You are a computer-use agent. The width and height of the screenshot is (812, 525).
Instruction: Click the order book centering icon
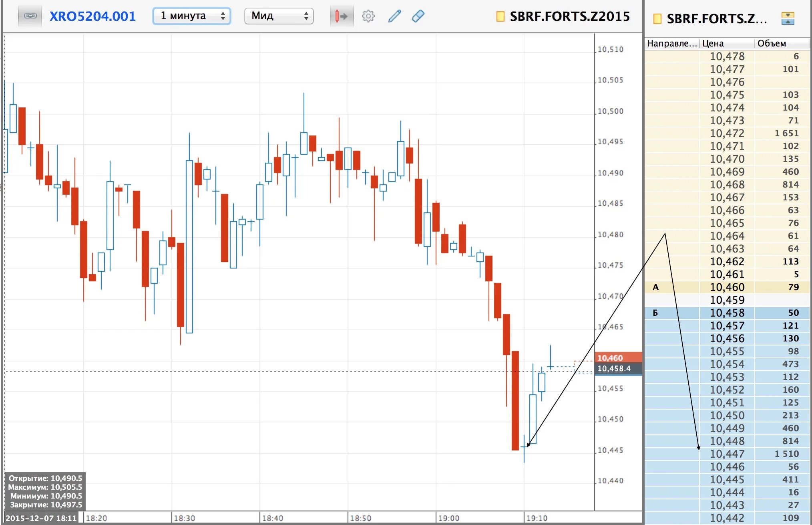pos(787,18)
